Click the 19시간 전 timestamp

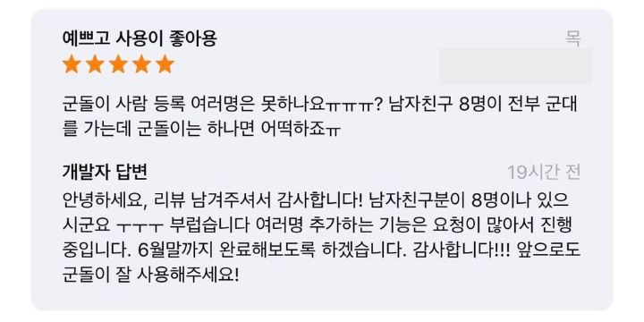pyautogui.click(x=544, y=173)
